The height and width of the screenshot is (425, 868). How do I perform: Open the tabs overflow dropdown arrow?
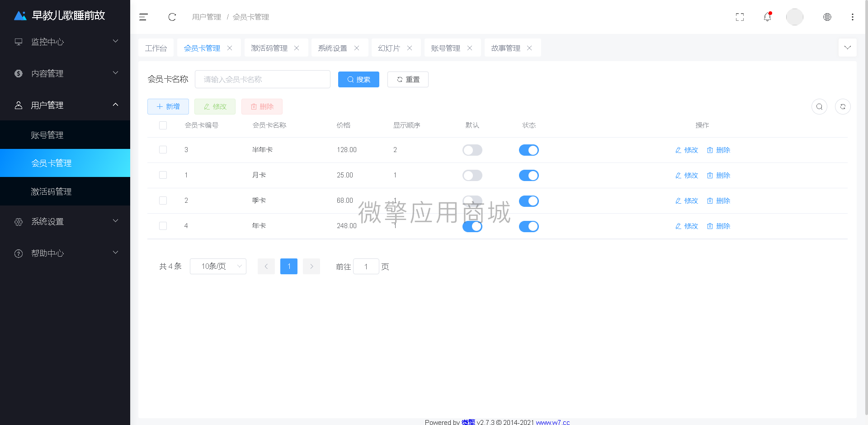[847, 48]
